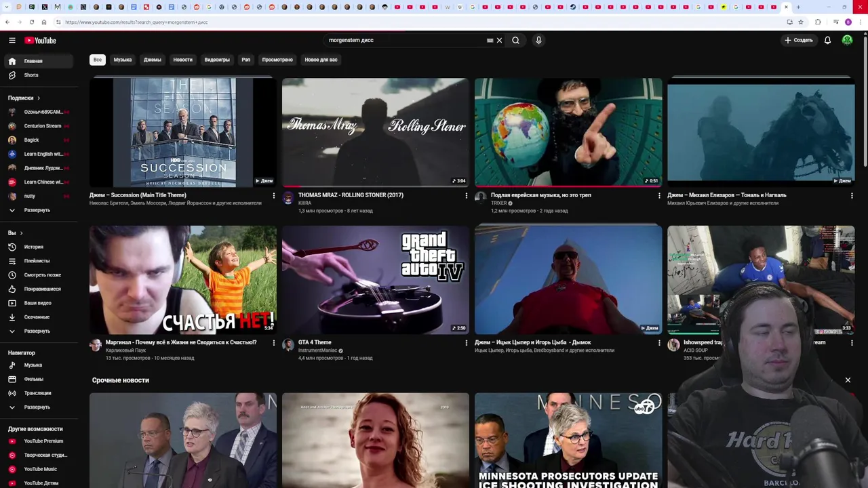Screen dimensions: 868x488
Task: Open a new browser tab
Action: click(x=798, y=7)
